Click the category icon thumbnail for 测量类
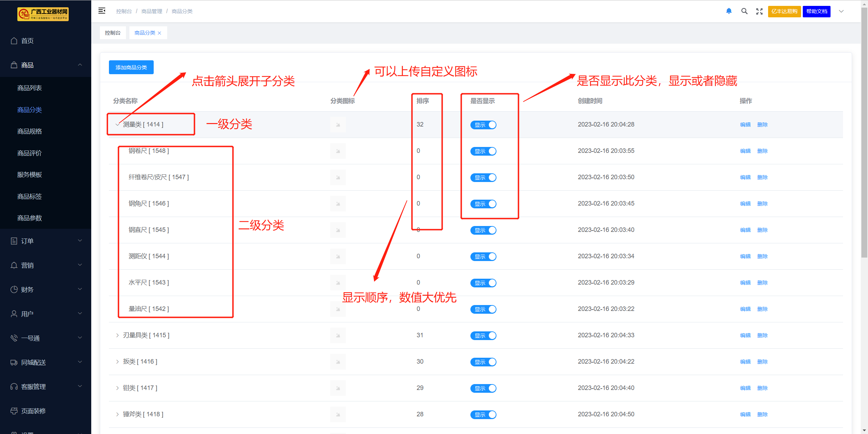868x434 pixels. tap(338, 125)
